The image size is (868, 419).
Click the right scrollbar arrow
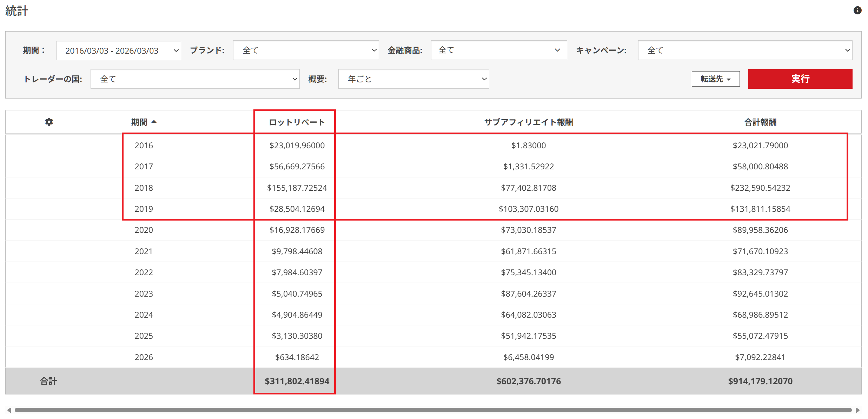click(x=857, y=410)
